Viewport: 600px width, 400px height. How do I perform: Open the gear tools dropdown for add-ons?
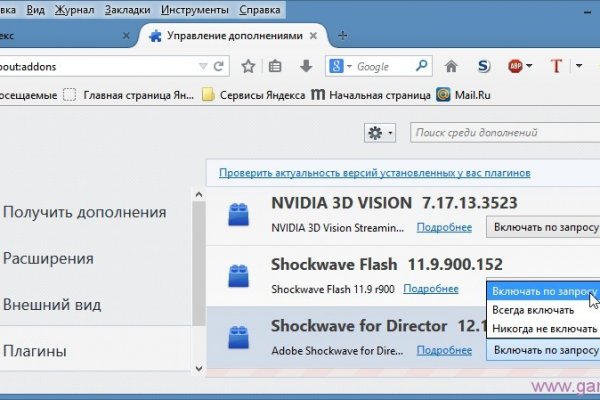pos(380,132)
